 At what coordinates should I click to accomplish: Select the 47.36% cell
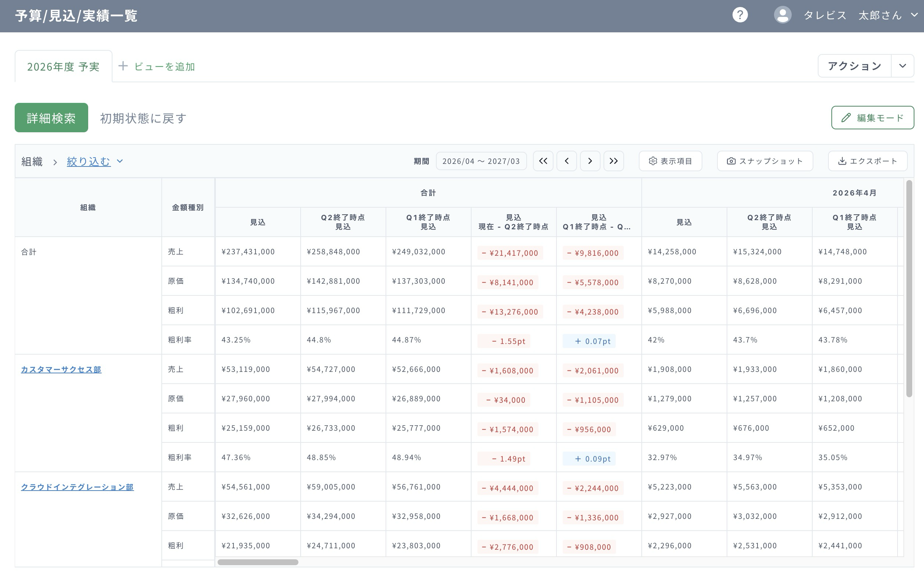tap(258, 458)
